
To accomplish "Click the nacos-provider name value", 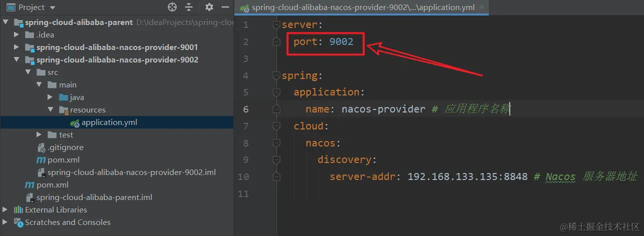I will (x=384, y=109).
